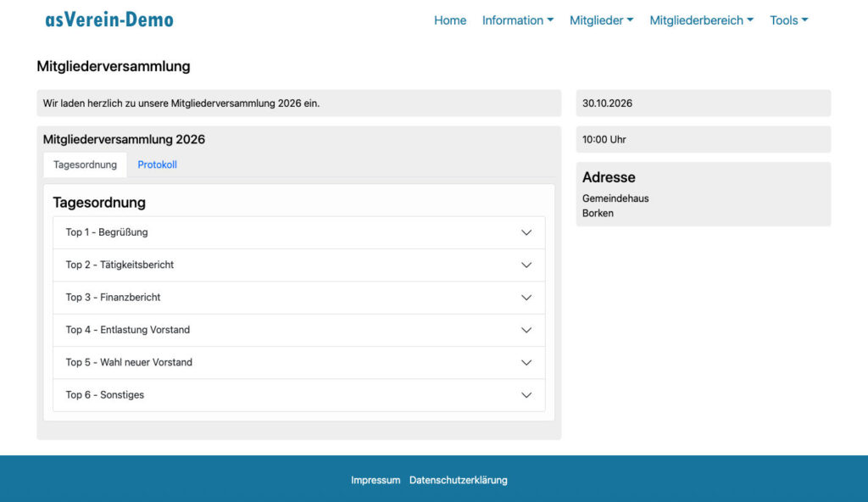The height and width of the screenshot is (502, 868).
Task: Click the Mitgliederversammlung 2026 heading
Action: click(x=124, y=139)
